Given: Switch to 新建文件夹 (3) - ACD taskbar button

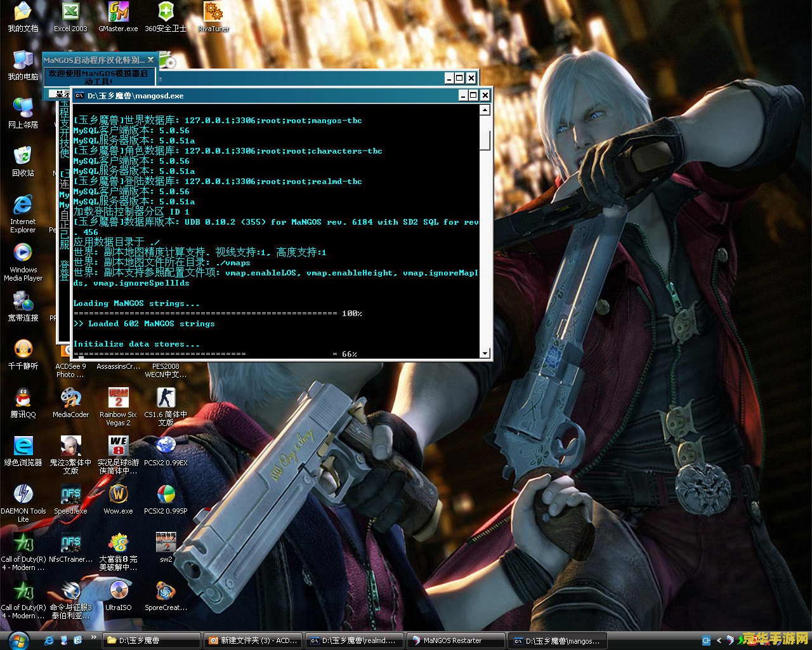Looking at the screenshot, I should coord(252,640).
